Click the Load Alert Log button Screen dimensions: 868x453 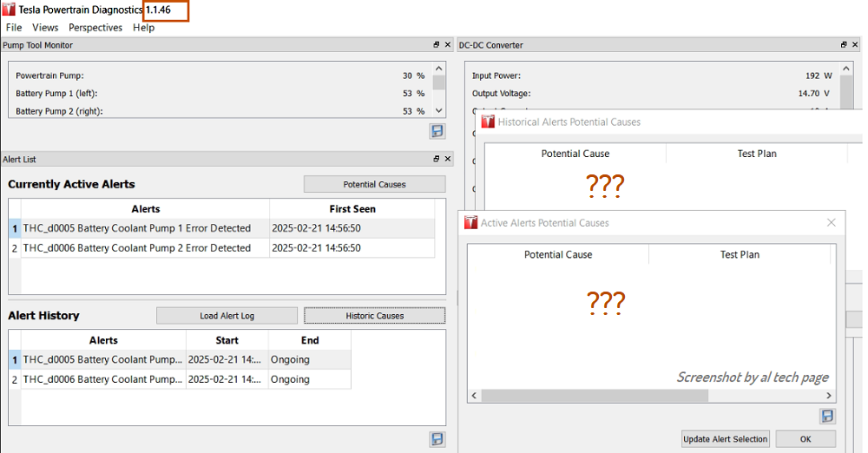(x=227, y=316)
